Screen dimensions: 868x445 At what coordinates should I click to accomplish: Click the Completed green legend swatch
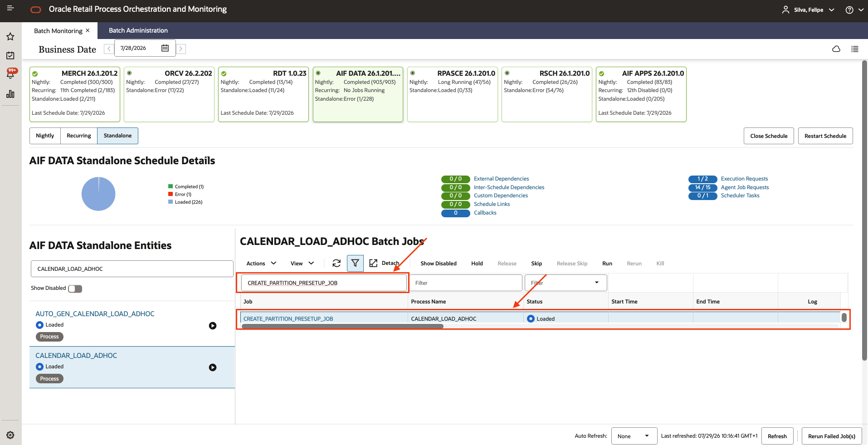click(171, 186)
